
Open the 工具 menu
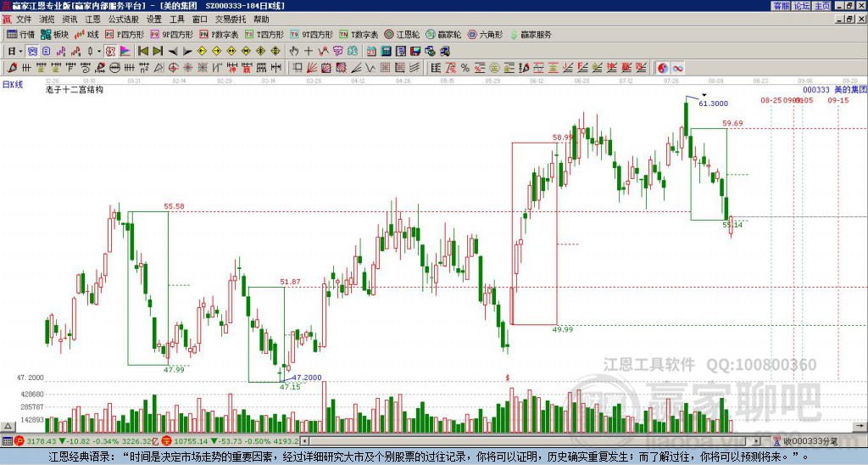[177, 20]
